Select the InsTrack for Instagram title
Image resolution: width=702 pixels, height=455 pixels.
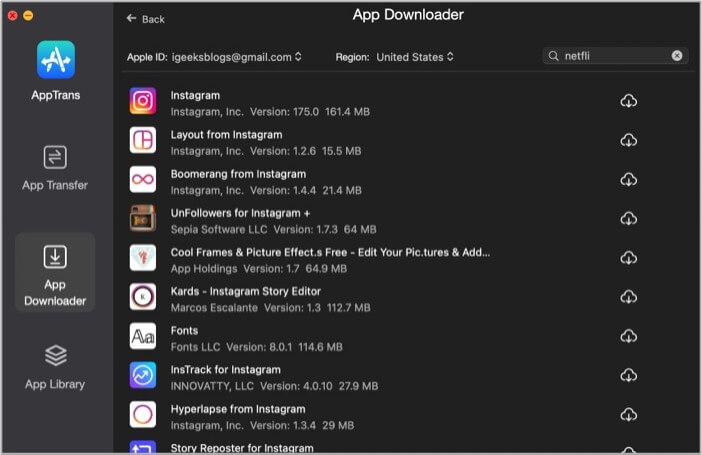(x=226, y=370)
